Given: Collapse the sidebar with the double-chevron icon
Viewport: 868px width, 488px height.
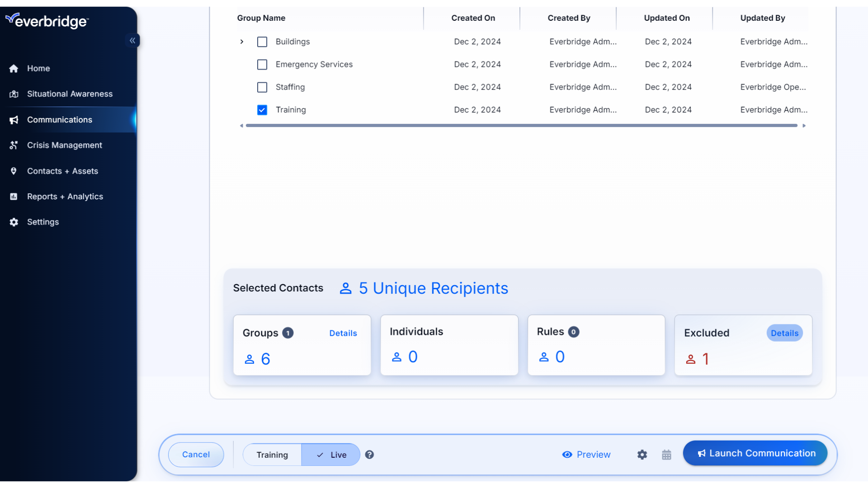Looking at the screenshot, I should [x=132, y=41].
